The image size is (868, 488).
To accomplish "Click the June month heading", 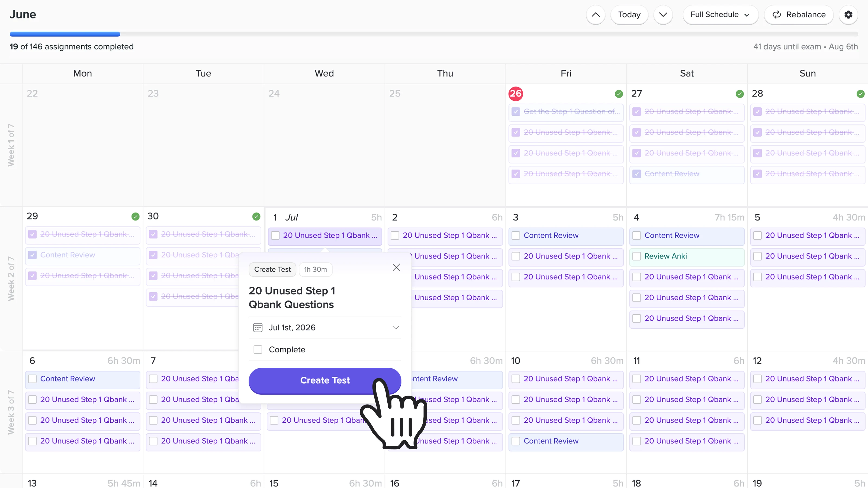I will pos(22,14).
